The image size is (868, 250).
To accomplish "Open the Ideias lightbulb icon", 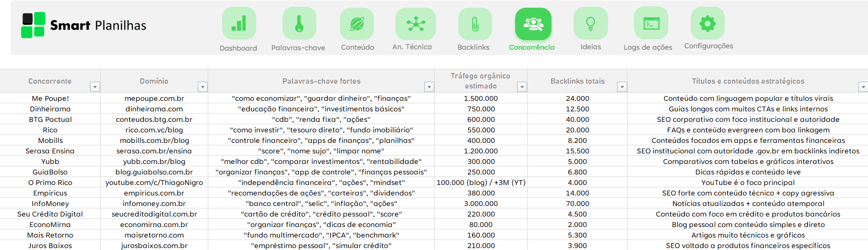I will (x=590, y=23).
